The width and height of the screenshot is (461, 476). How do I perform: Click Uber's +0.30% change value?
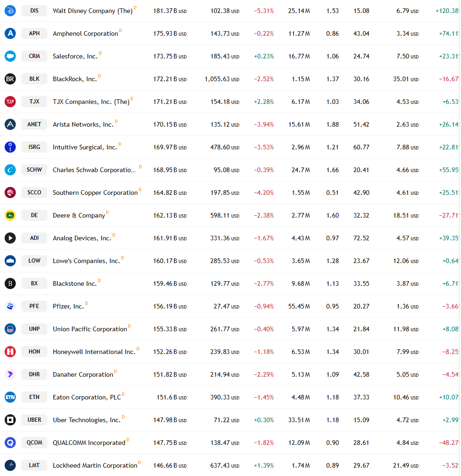[264, 420]
